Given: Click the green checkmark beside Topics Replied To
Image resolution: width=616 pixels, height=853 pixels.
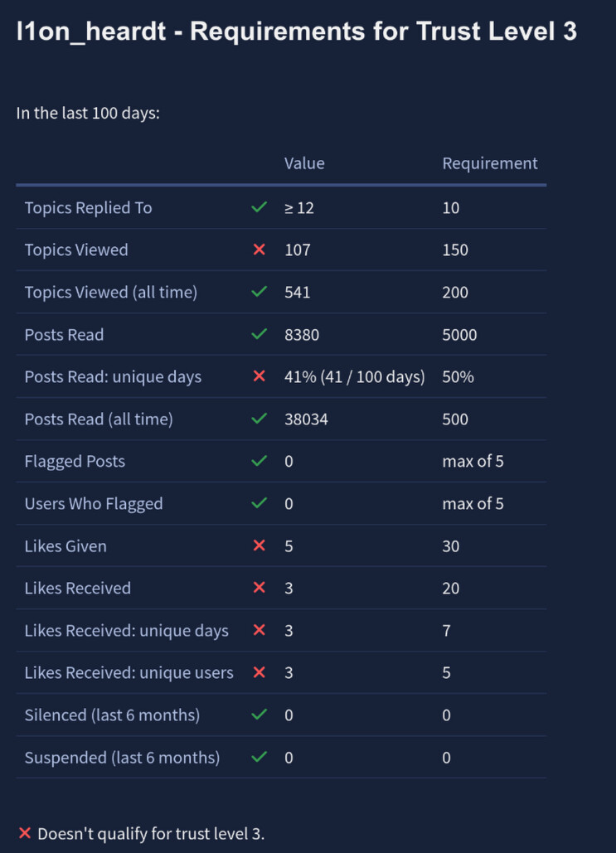Looking at the screenshot, I should 259,208.
